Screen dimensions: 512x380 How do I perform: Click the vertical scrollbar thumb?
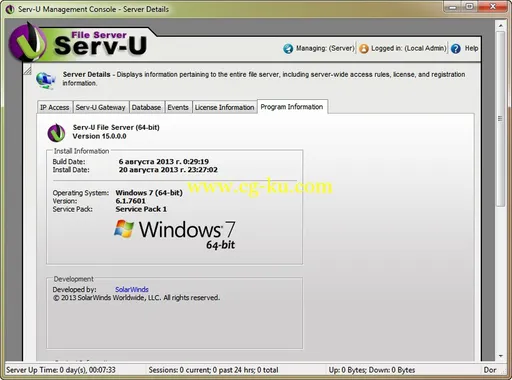click(501, 119)
